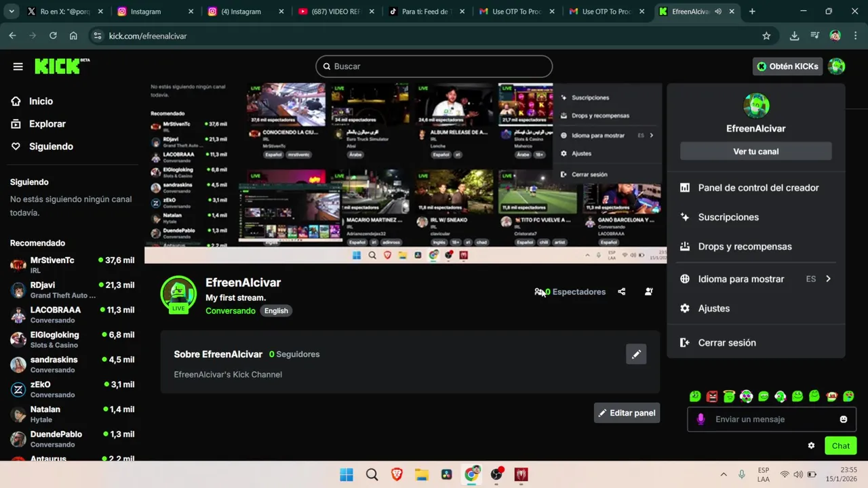Click the green Chat send button
This screenshot has height=488, width=868.
point(840,445)
